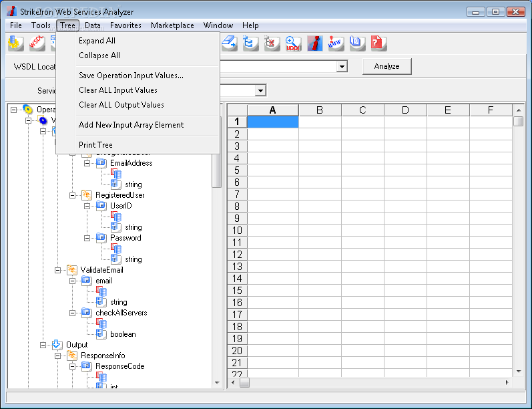Open the Help menu
532x409 pixels.
click(x=250, y=25)
